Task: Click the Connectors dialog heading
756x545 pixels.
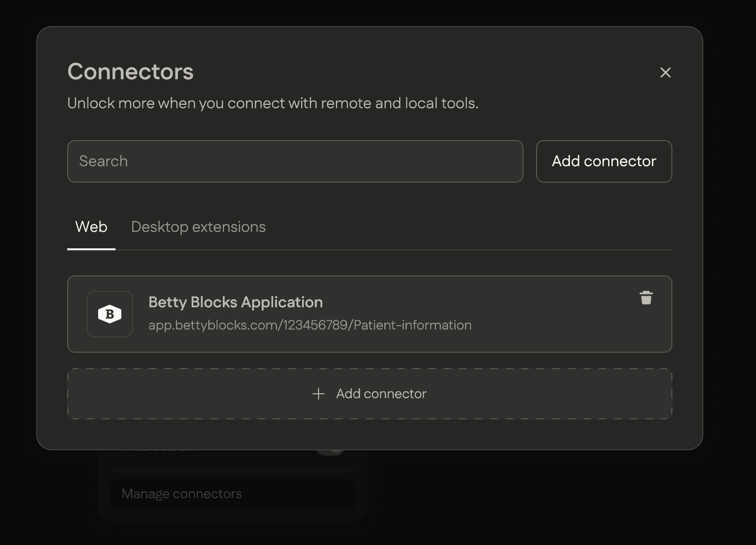Action: (131, 72)
